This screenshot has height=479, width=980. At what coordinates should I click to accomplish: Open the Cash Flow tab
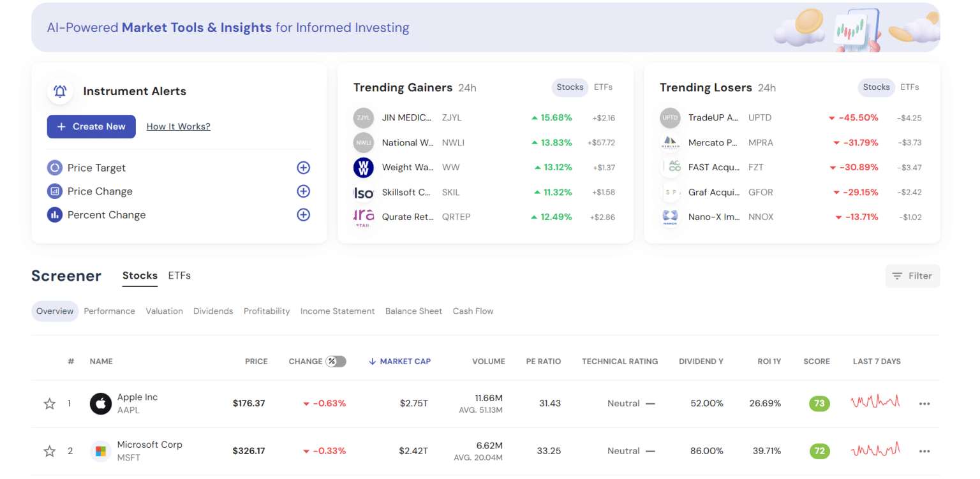coord(473,311)
